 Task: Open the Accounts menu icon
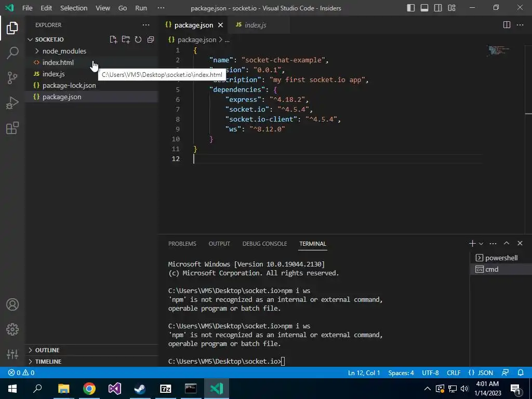pyautogui.click(x=12, y=304)
